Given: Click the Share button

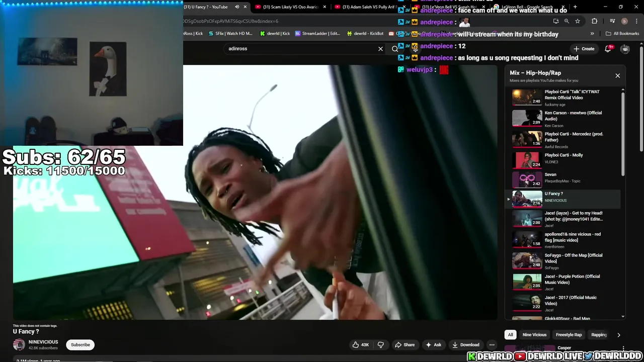Looking at the screenshot, I should 405,344.
